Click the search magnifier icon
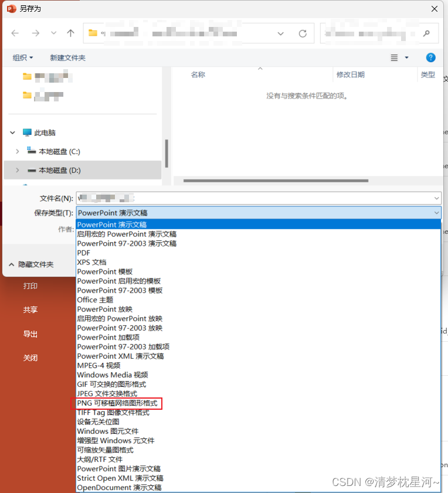Screen dimensions: 448x493 pos(427,33)
